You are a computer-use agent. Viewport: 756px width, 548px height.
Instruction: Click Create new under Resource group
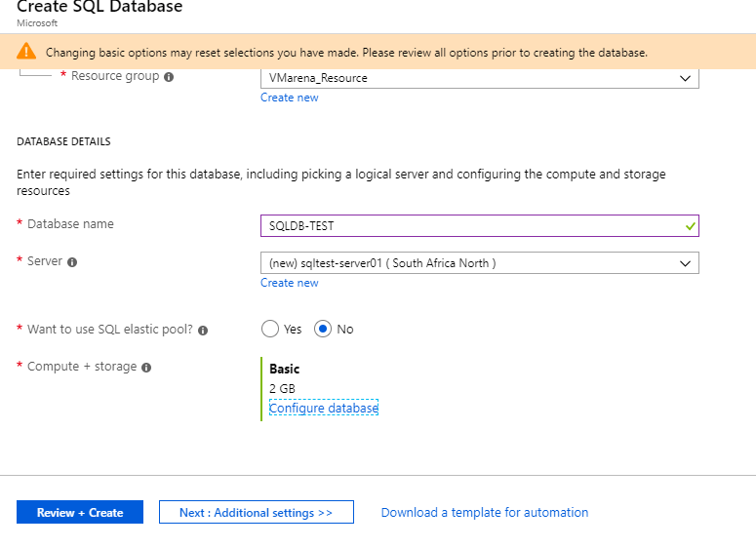(x=290, y=98)
